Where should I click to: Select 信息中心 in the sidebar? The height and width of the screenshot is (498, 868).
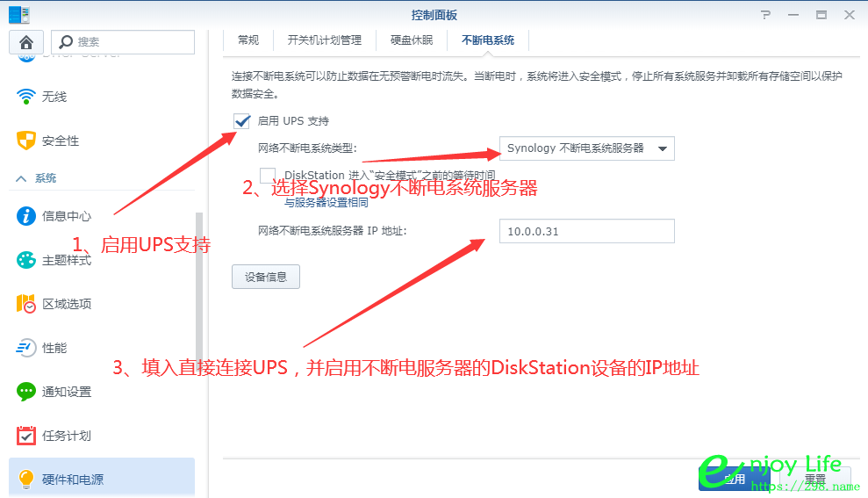click(x=67, y=216)
